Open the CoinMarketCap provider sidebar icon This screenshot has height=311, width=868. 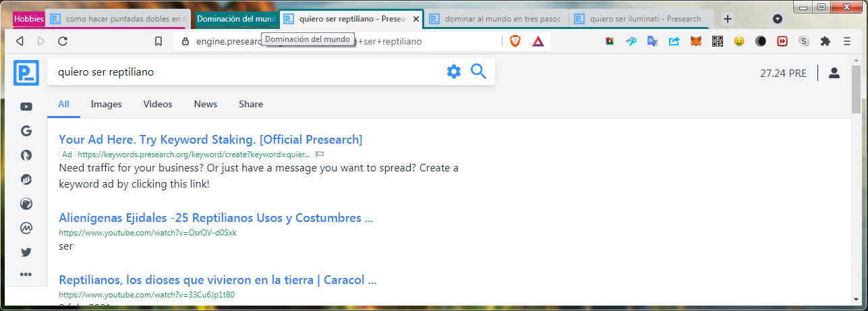[x=26, y=228]
